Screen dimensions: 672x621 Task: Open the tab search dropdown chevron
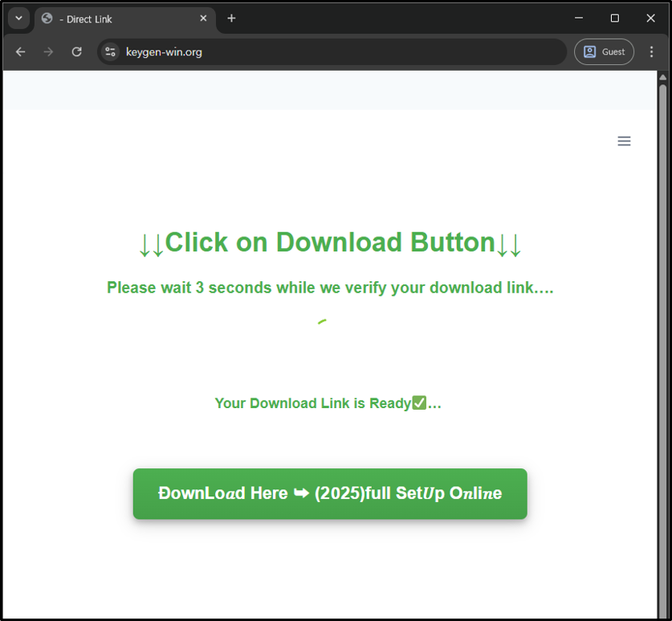(18, 18)
